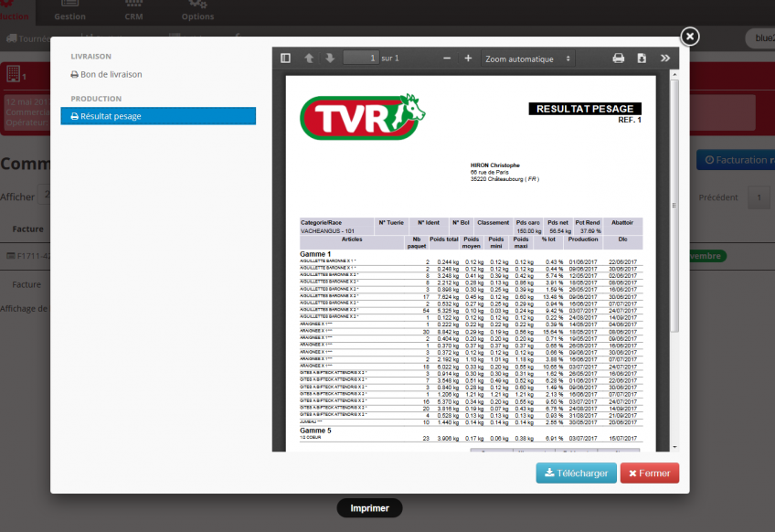Click the PDF vertical scrollbar down arrow
The image size is (775, 532).
coord(674,445)
